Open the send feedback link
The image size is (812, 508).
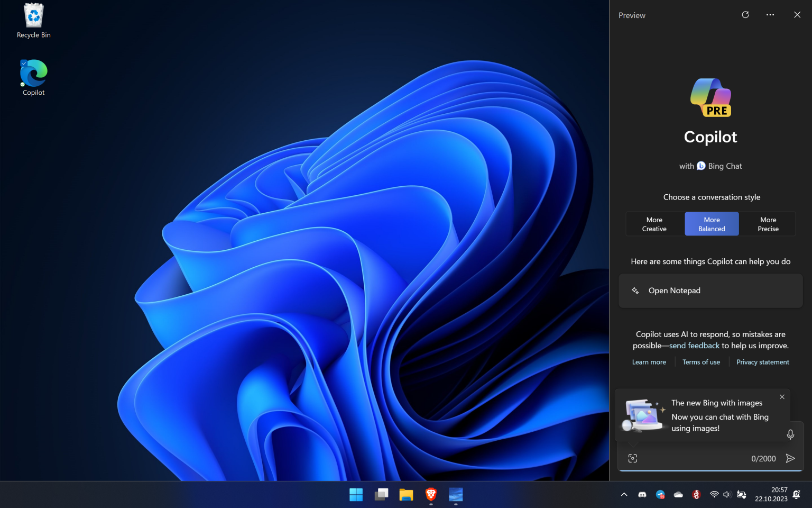[694, 346]
